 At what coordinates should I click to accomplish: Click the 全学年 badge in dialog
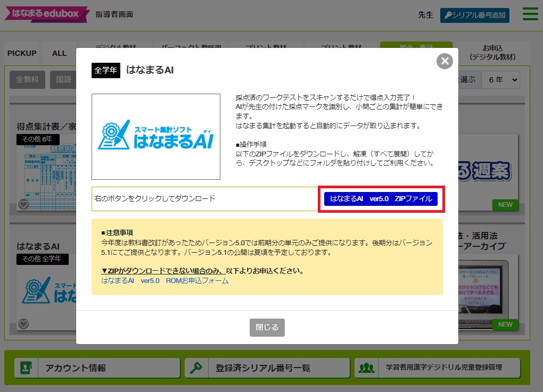(x=105, y=70)
